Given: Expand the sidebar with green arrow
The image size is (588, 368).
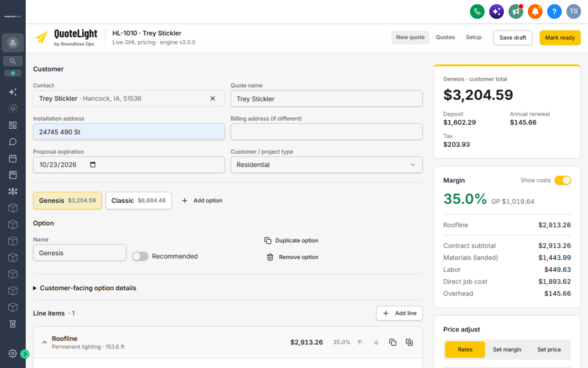Looking at the screenshot, I should (x=25, y=354).
